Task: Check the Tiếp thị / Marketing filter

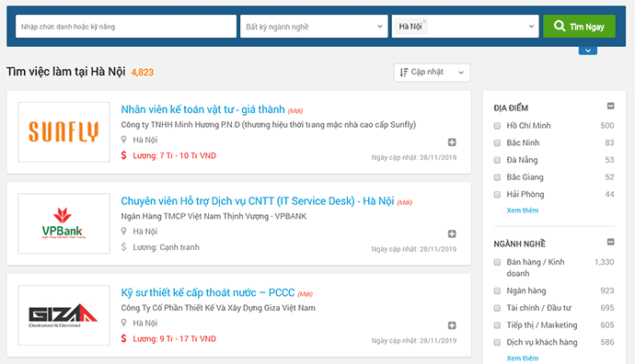Action: click(x=497, y=325)
